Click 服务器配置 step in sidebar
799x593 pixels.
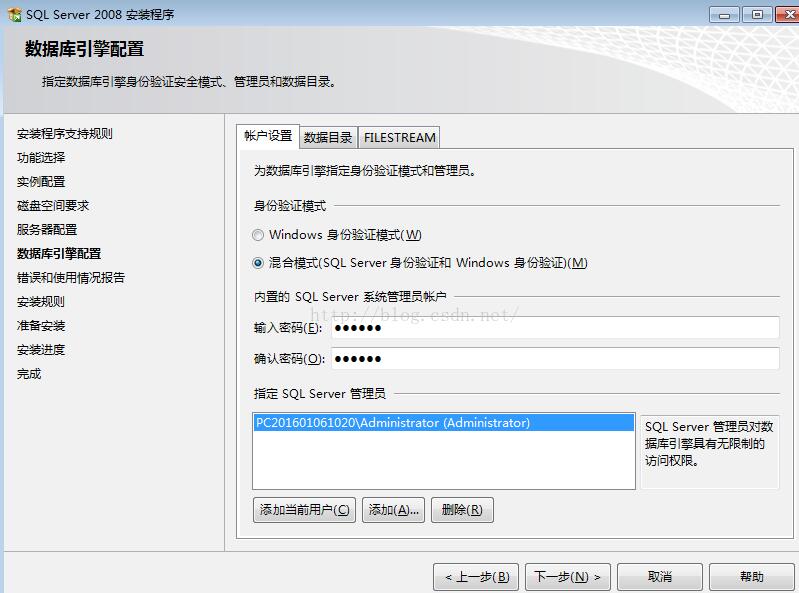47,230
